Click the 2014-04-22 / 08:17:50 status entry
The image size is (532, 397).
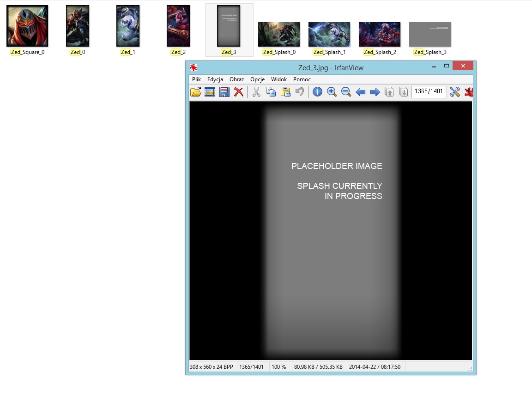[375, 367]
